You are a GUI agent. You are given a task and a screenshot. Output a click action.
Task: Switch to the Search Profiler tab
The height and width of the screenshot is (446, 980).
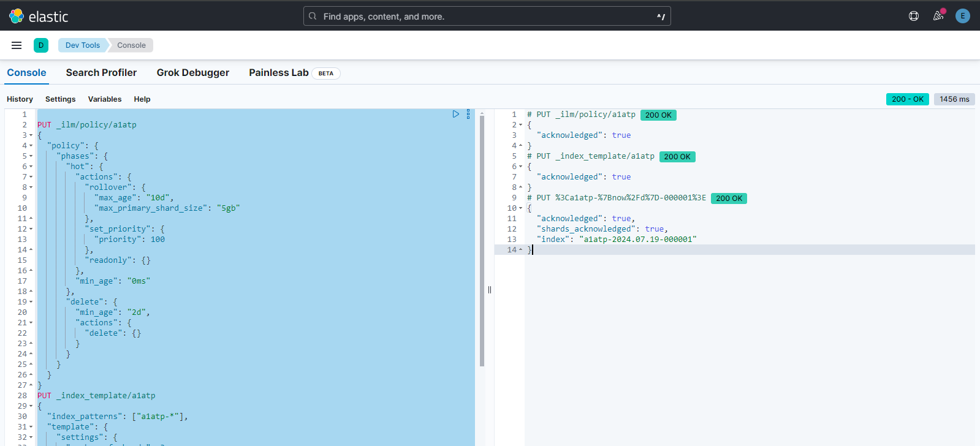(101, 72)
